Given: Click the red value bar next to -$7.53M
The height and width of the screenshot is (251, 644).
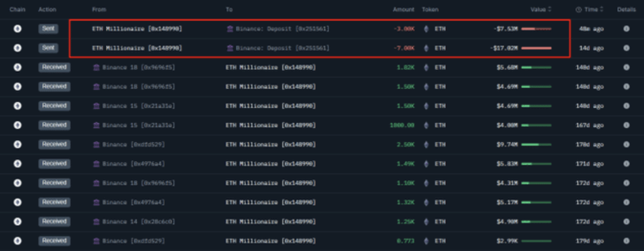Looking at the screenshot, I should click(x=536, y=29).
